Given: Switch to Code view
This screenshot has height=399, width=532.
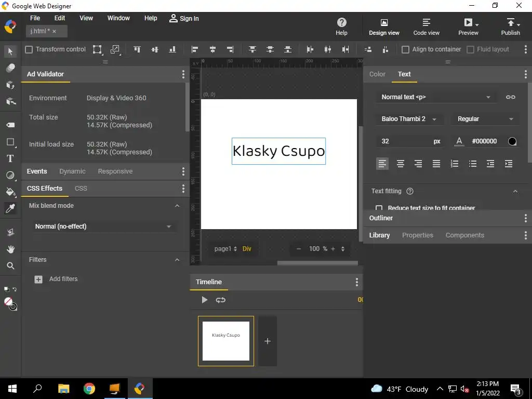Looking at the screenshot, I should (426, 26).
